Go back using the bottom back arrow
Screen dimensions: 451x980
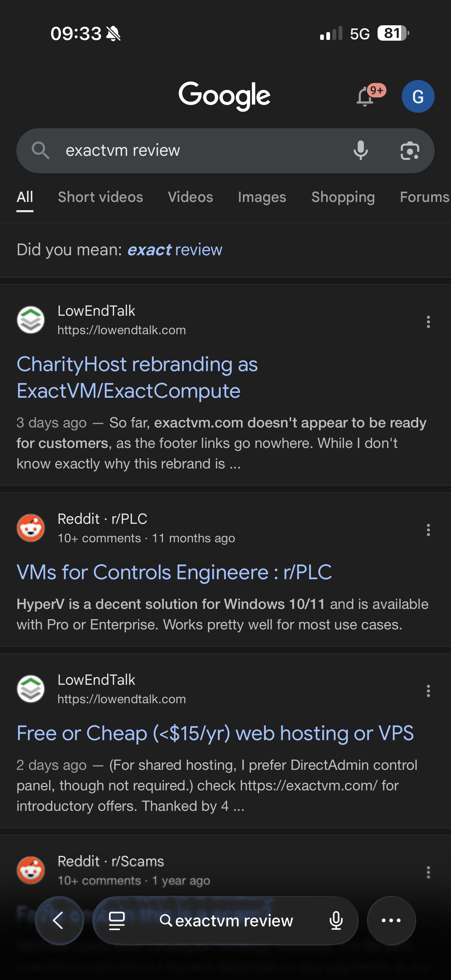(x=59, y=920)
